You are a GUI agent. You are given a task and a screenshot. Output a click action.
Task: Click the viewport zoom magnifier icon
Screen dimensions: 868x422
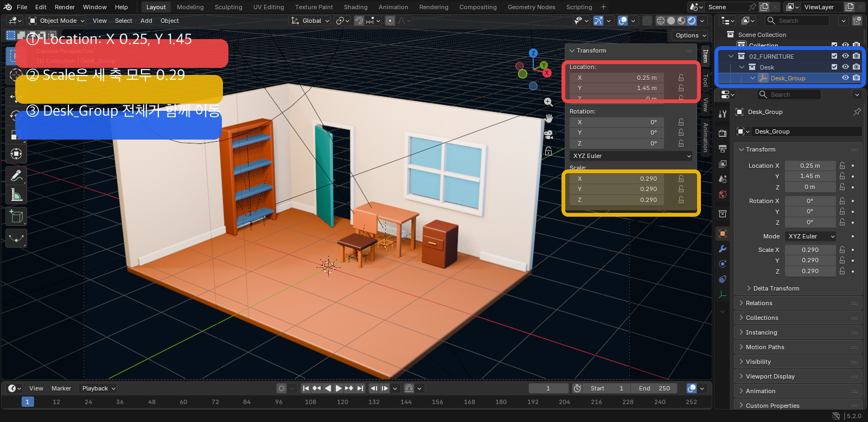[548, 102]
